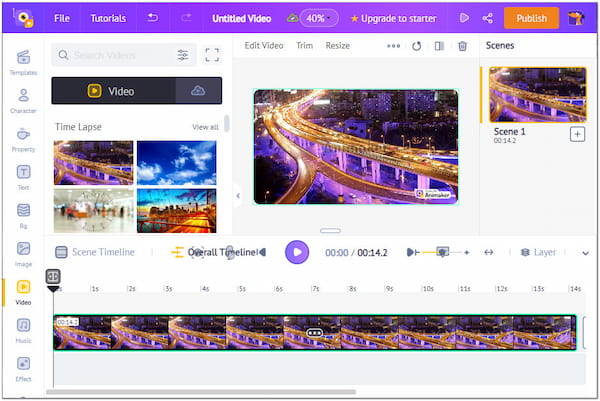Open the Property sidebar section

point(23,139)
